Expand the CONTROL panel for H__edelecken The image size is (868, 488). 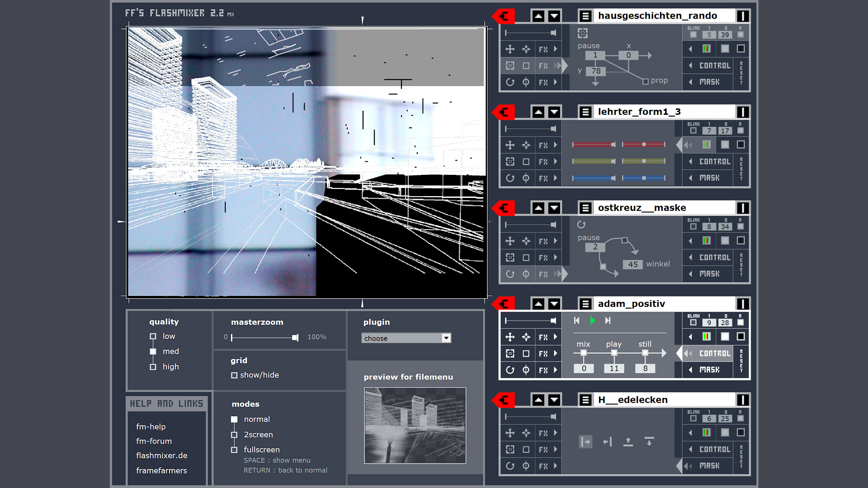point(708,449)
